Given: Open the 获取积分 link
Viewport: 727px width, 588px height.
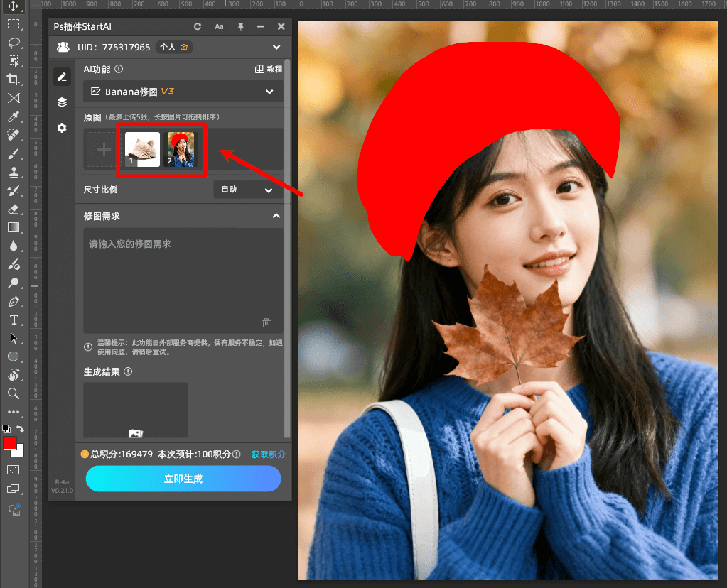Looking at the screenshot, I should pos(268,454).
